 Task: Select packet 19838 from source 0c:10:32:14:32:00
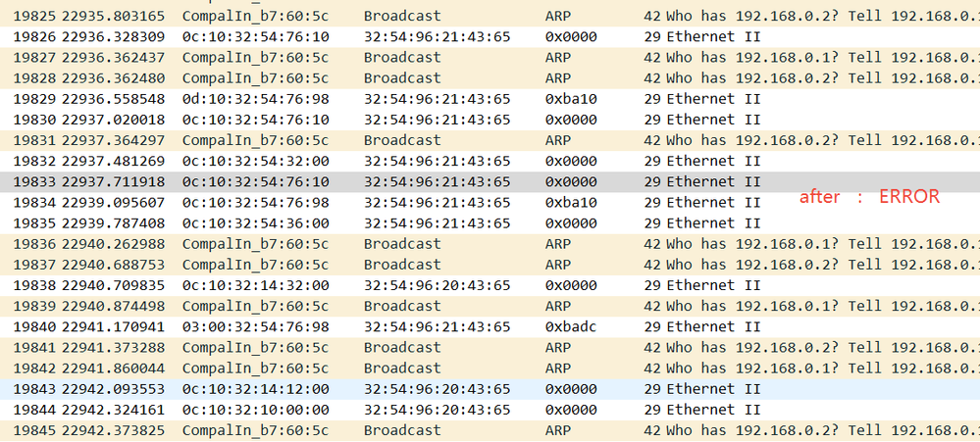(x=392, y=285)
